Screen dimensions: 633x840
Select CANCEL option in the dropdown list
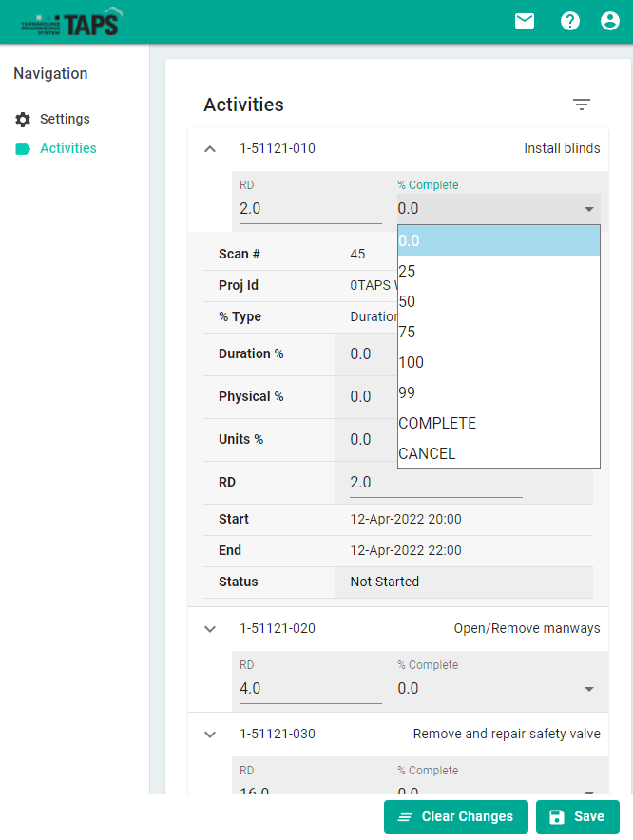pyautogui.click(x=498, y=453)
